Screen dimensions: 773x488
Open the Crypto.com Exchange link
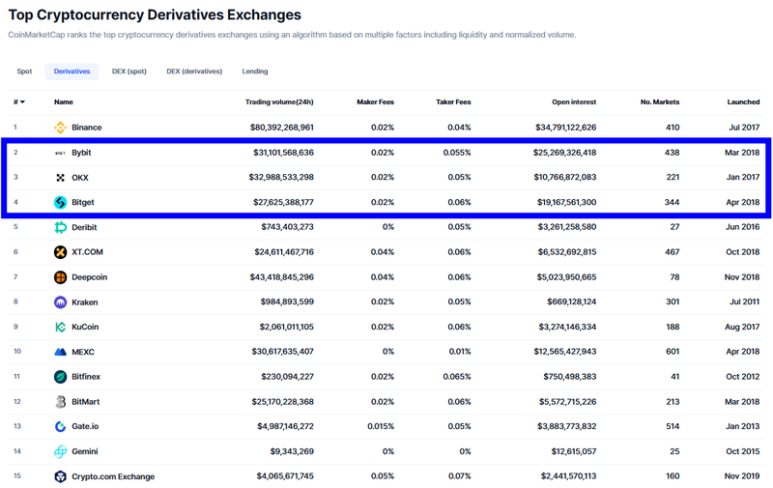click(x=113, y=477)
